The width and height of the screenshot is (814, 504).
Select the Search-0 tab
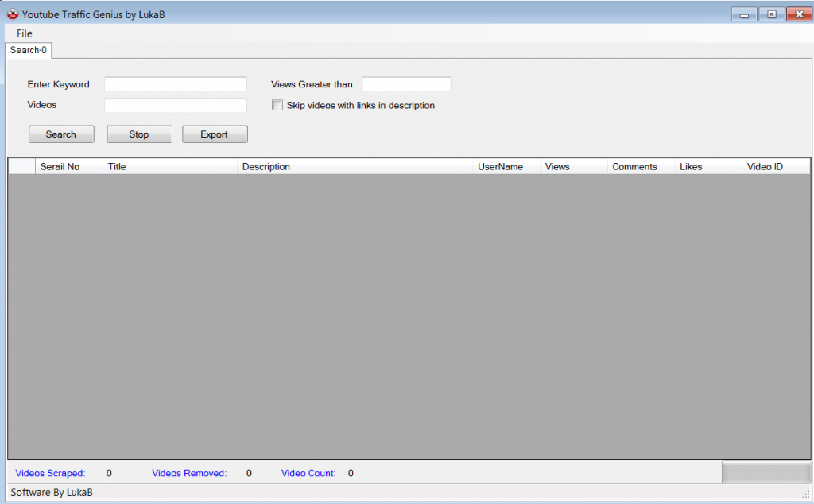[29, 50]
